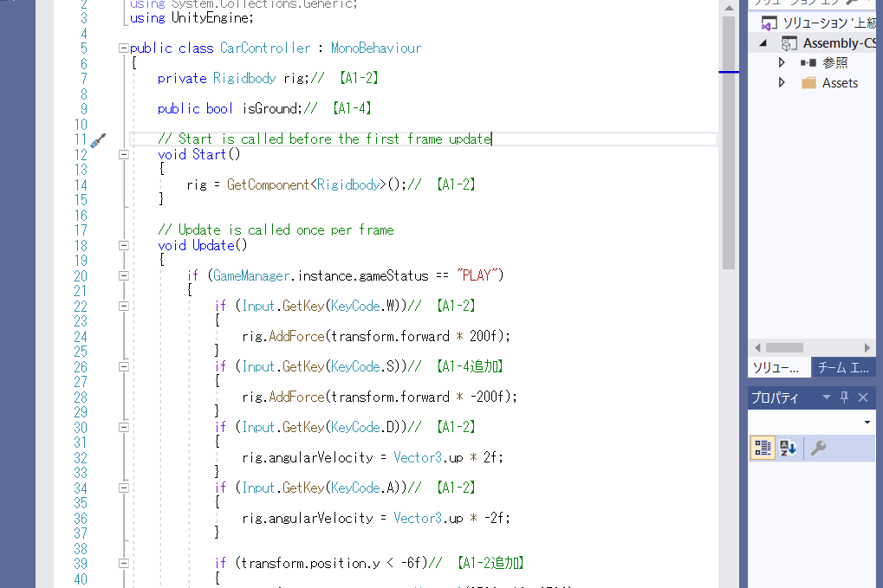The width and height of the screenshot is (883, 588).
Task: Collapse the CarController class block
Action: [x=123, y=48]
